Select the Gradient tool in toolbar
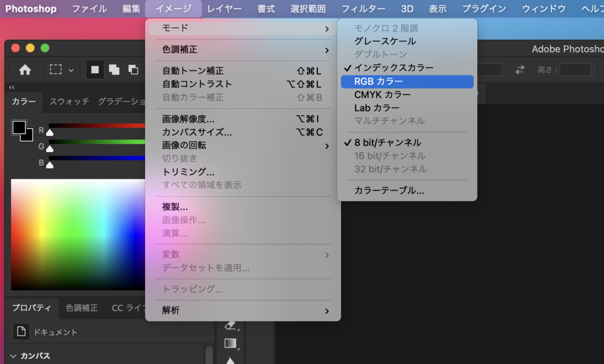The image size is (604, 364). click(x=231, y=343)
